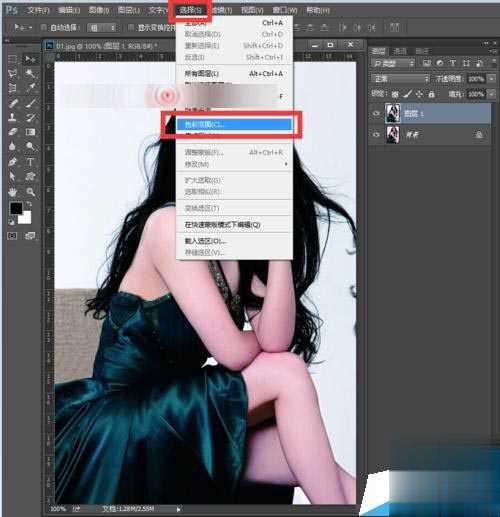Toggle visibility of the Background layer
The width and height of the screenshot is (500, 517).
376,135
